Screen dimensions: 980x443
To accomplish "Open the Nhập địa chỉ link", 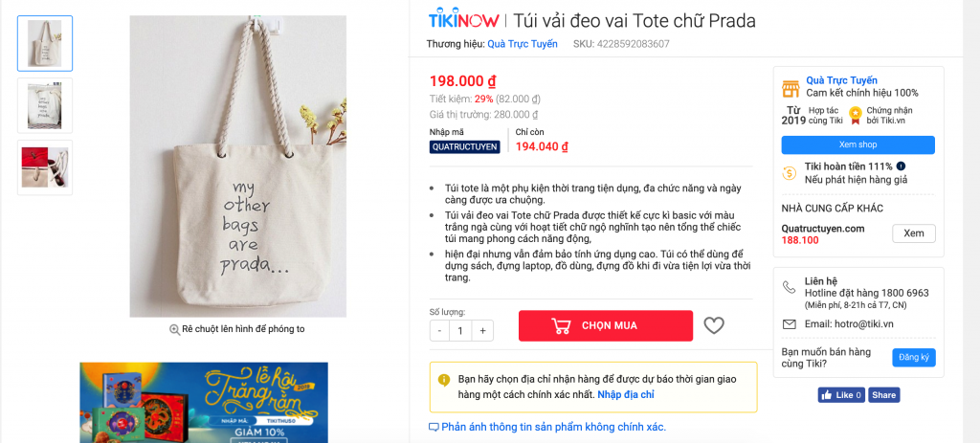I will (626, 395).
